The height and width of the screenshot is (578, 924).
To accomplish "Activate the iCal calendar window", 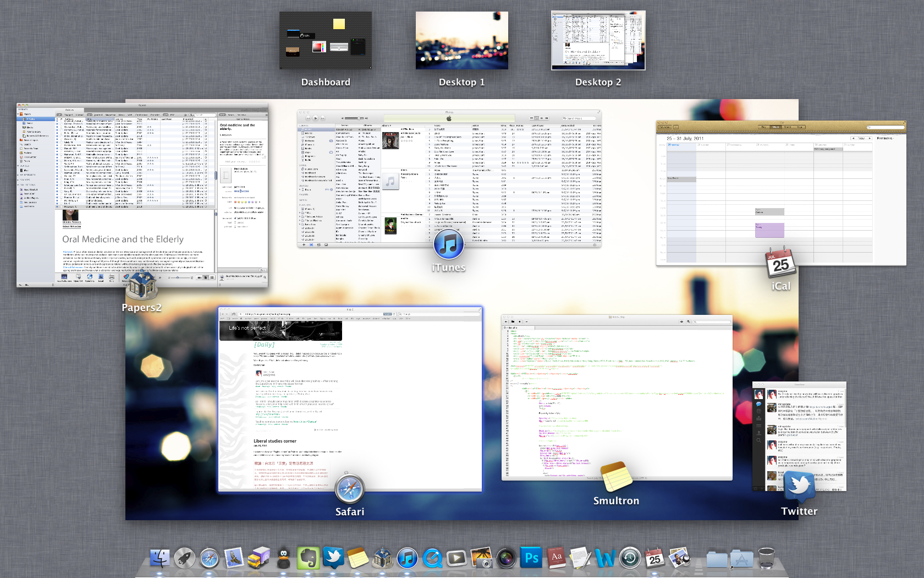I will (x=781, y=193).
